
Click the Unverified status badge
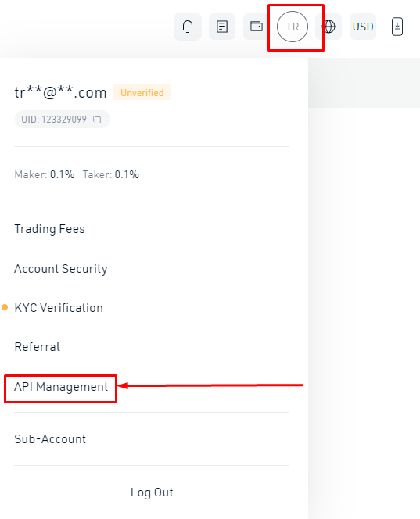pyautogui.click(x=142, y=93)
